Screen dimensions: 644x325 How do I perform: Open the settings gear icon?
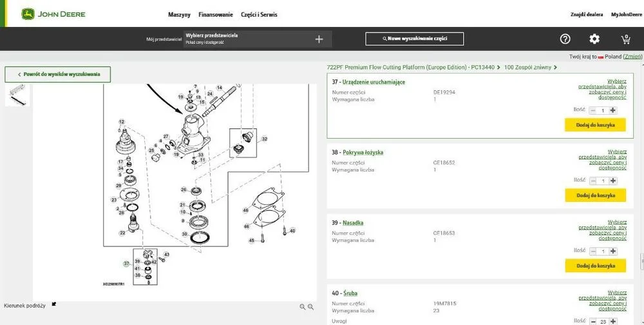(x=594, y=39)
